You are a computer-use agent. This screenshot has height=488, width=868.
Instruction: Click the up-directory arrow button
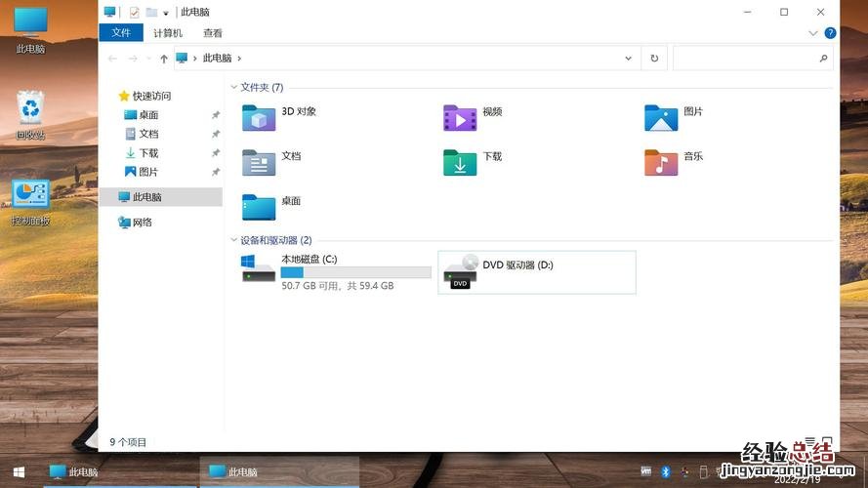pyautogui.click(x=163, y=59)
